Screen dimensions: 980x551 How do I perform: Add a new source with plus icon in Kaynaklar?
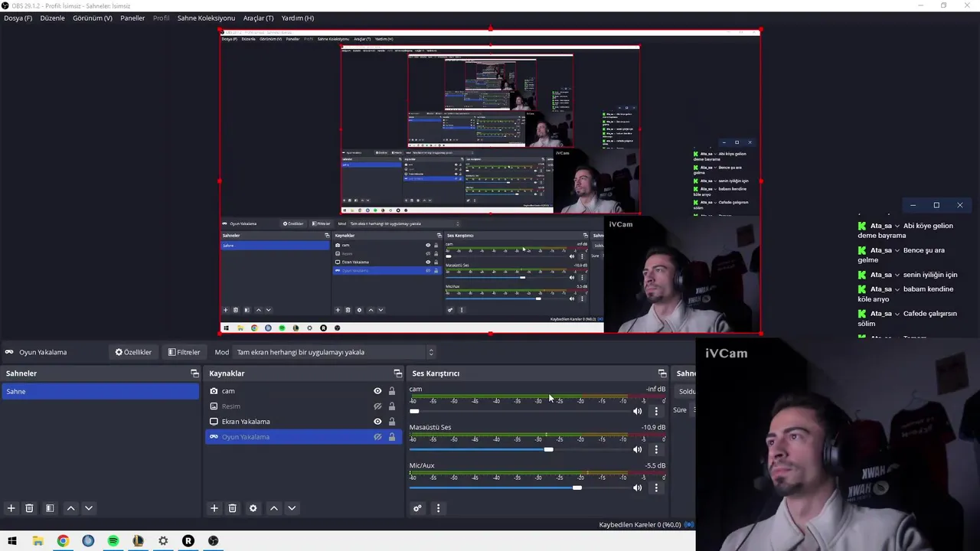coord(214,508)
